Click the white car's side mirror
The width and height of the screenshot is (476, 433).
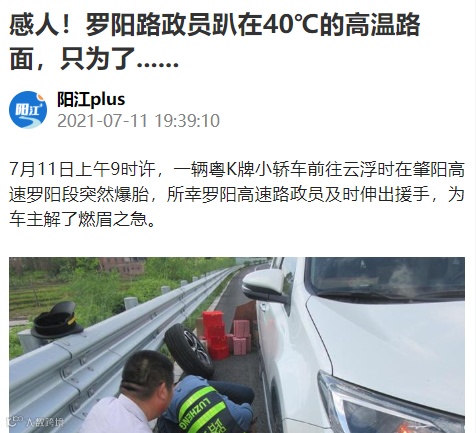(265, 286)
